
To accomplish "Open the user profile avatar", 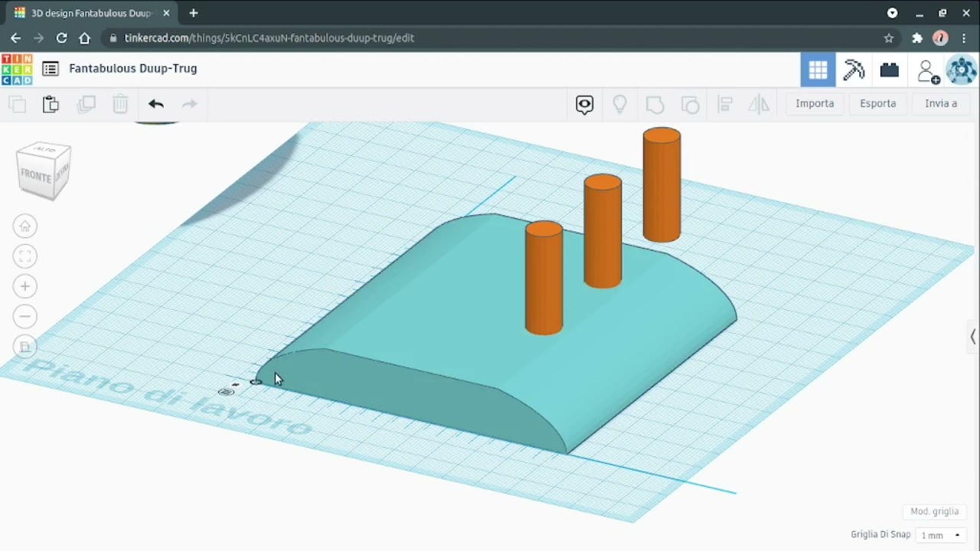I will pos(962,70).
